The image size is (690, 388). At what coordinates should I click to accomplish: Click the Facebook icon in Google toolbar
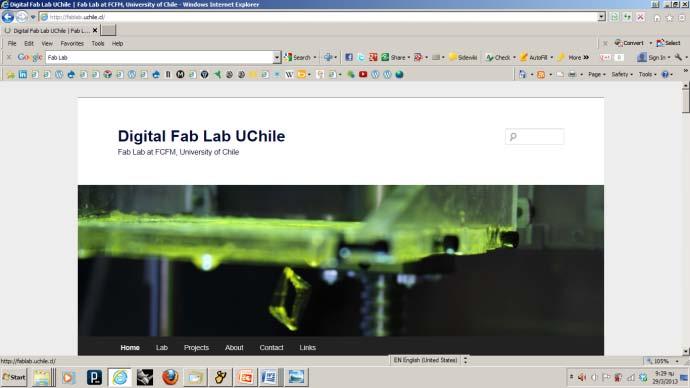(349, 57)
